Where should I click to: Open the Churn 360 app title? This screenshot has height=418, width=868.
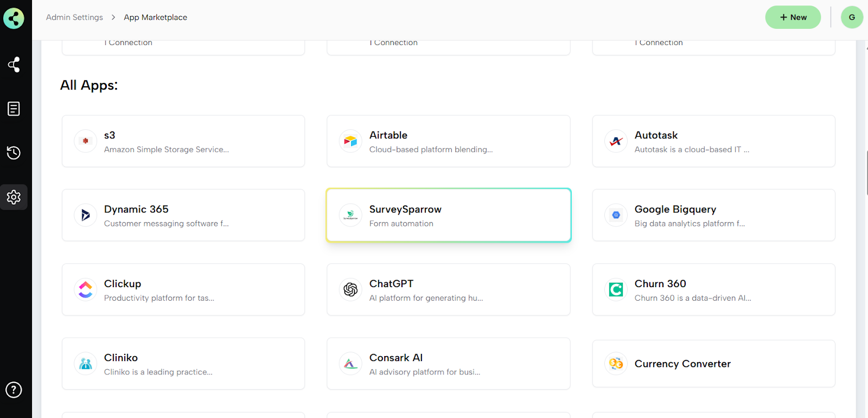coord(660,283)
